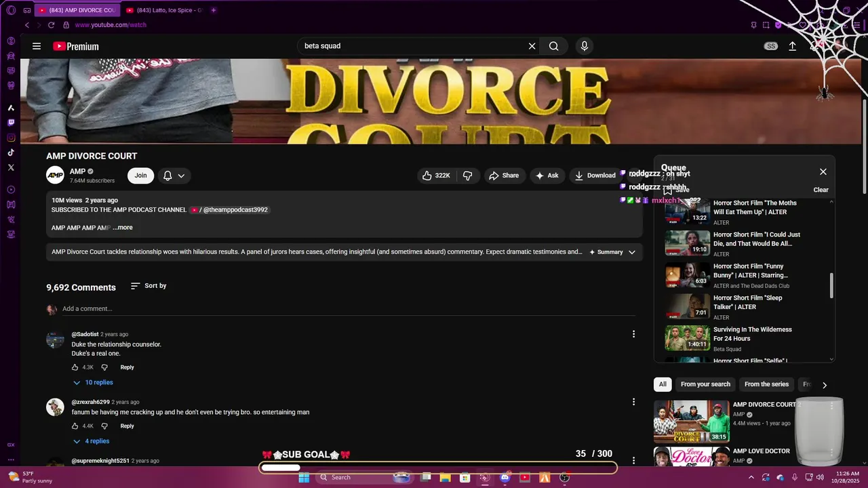
Task: Join the AMP channel membership
Action: click(140, 176)
